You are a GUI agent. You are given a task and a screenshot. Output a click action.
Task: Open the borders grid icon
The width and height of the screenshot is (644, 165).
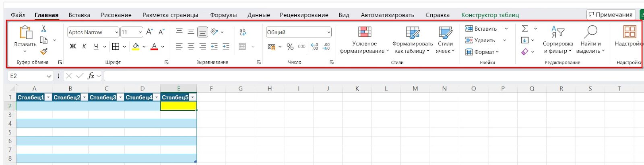click(x=116, y=47)
